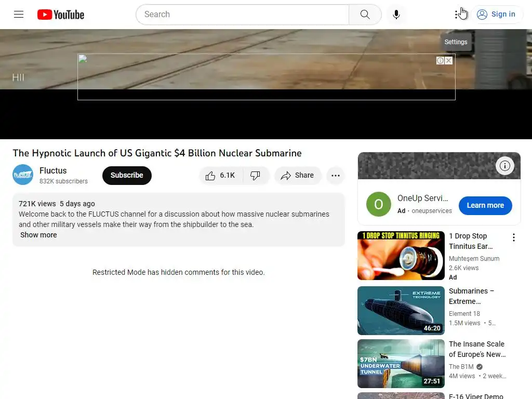Screen dimensions: 532x399
Task: Open Submarines – Extreme... video title
Action: pyautogui.click(x=471, y=296)
